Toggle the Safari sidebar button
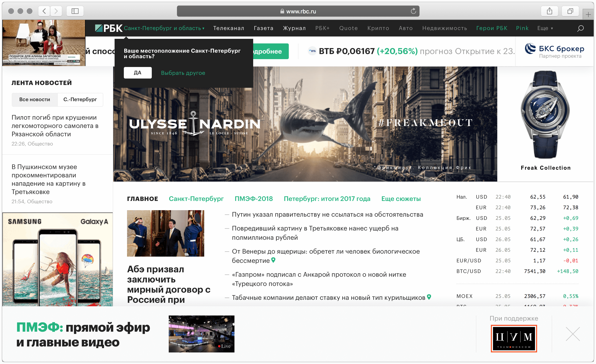This screenshot has width=596, height=364. point(75,11)
